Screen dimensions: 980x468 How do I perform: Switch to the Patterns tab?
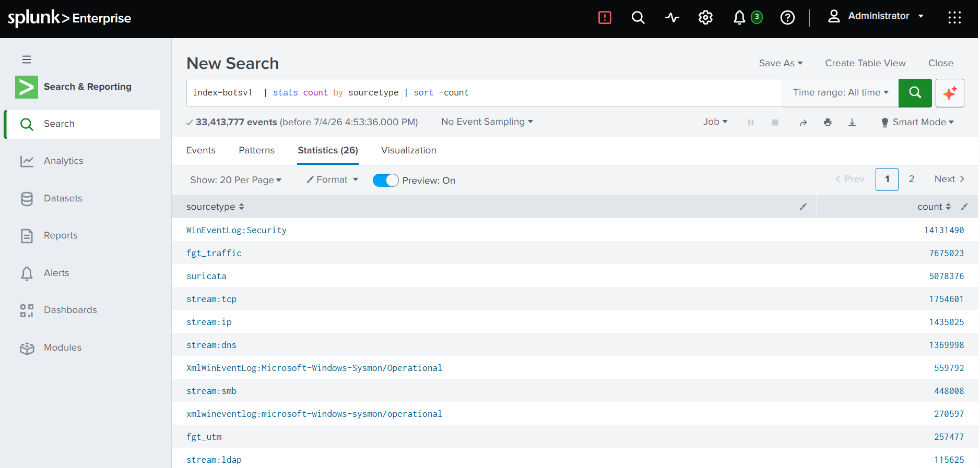[256, 150]
